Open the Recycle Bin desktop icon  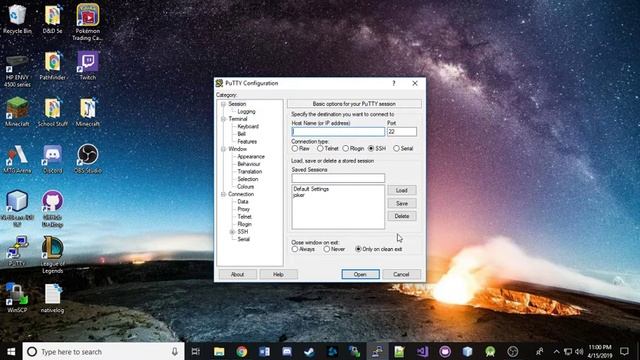coord(17,19)
